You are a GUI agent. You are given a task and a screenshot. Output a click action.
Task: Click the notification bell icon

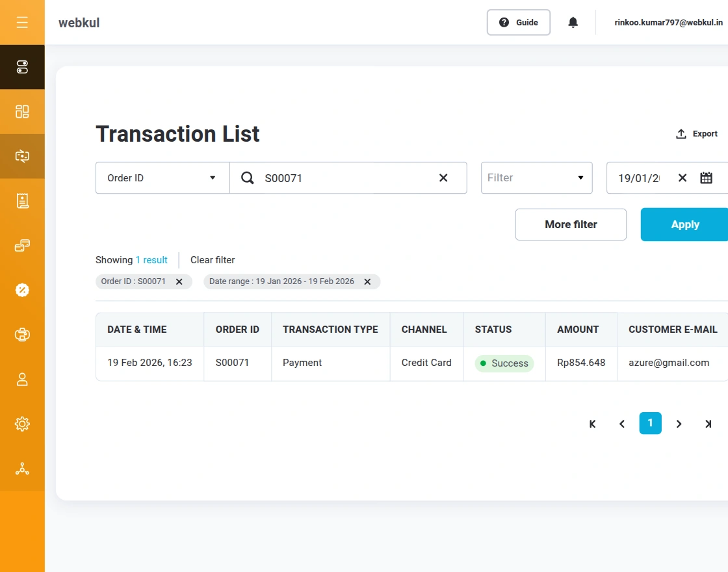tap(573, 22)
